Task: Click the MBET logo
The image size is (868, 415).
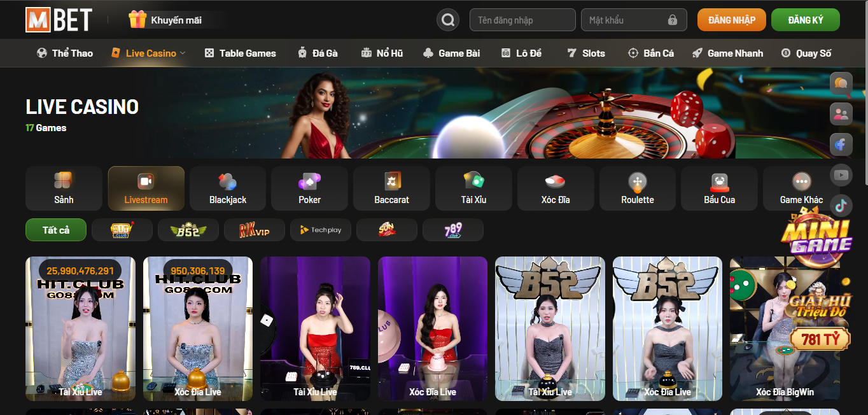Action: coord(59,20)
